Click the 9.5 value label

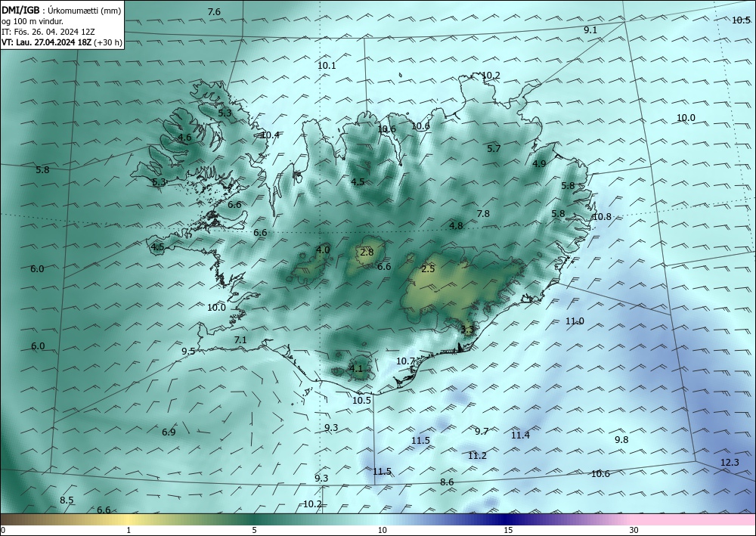(x=188, y=352)
